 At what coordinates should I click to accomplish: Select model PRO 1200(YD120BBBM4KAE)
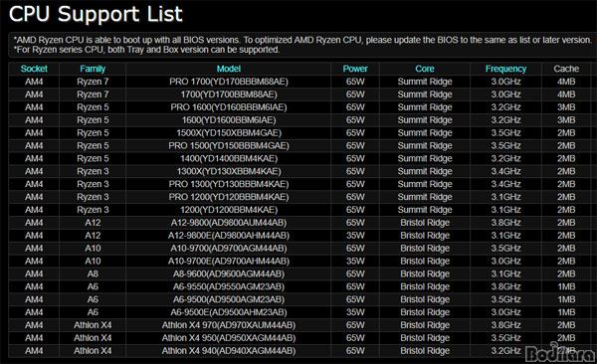(x=229, y=197)
